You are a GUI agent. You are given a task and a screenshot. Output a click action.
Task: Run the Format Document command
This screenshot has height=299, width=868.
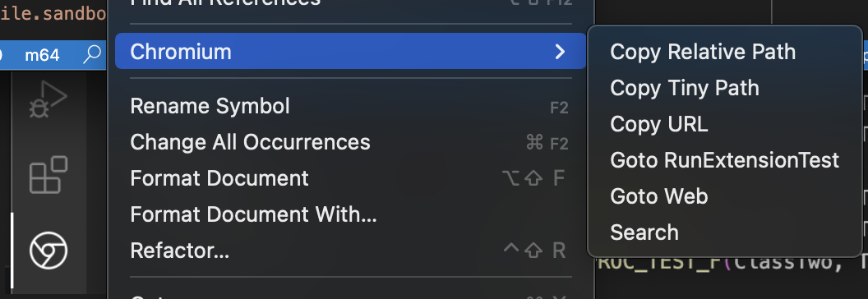(x=350, y=178)
